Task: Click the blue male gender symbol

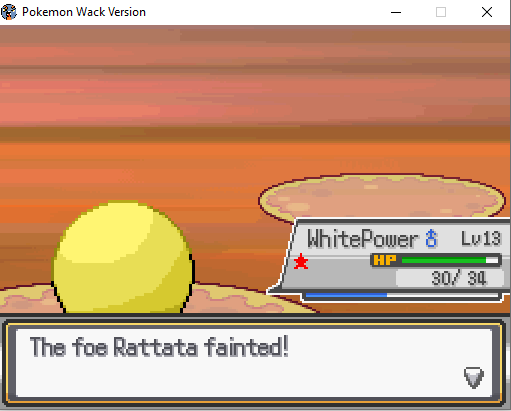Action: pyautogui.click(x=431, y=238)
